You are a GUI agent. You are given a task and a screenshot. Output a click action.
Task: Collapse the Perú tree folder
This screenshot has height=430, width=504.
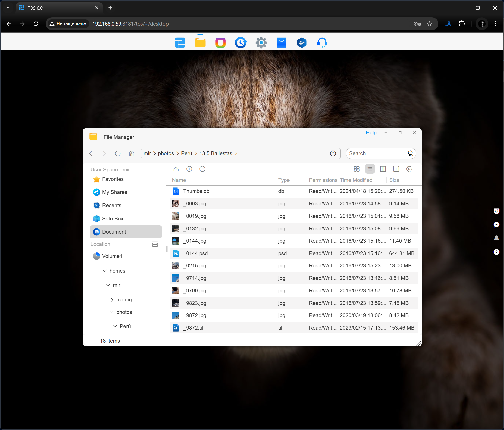click(115, 326)
